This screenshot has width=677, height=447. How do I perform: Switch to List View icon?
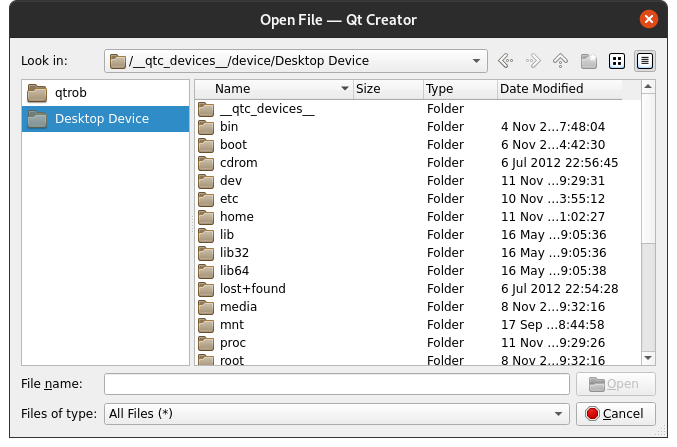coord(617,60)
